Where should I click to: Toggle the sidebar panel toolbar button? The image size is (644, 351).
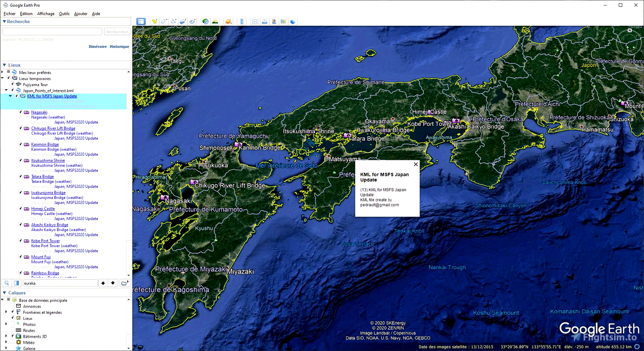[141, 22]
